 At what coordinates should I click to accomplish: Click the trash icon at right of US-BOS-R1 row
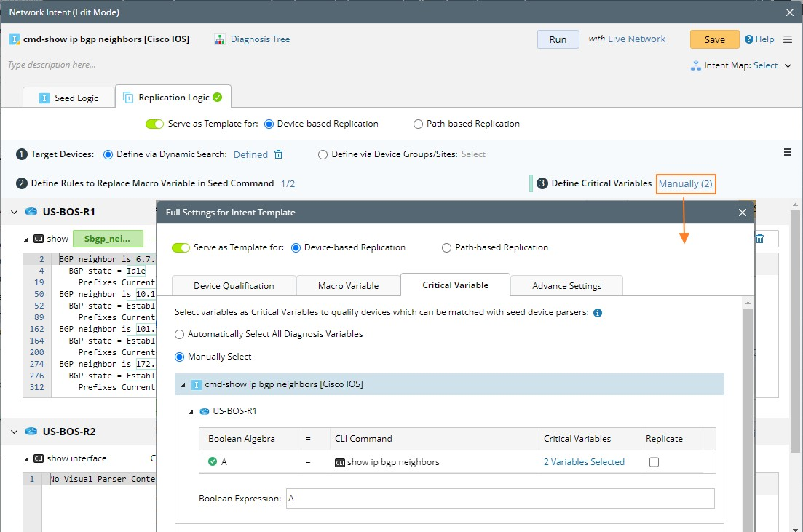759,239
